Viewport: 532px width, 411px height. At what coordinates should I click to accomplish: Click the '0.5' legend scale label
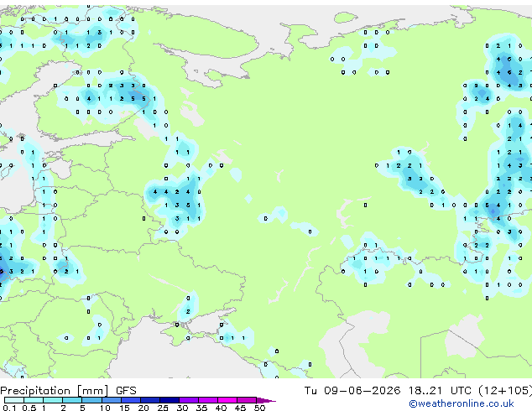(x=29, y=408)
